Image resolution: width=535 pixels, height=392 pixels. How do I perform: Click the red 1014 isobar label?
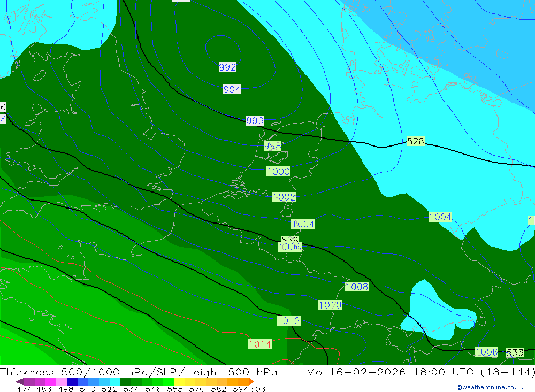point(260,344)
